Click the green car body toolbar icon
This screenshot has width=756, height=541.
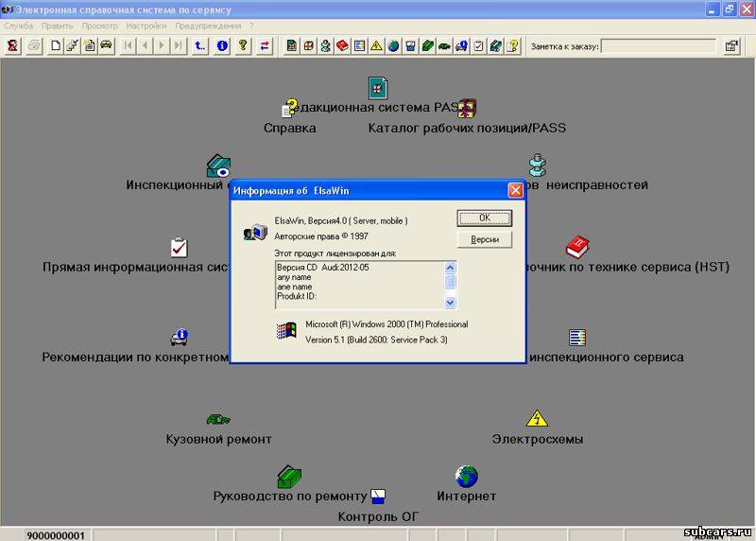tap(444, 45)
